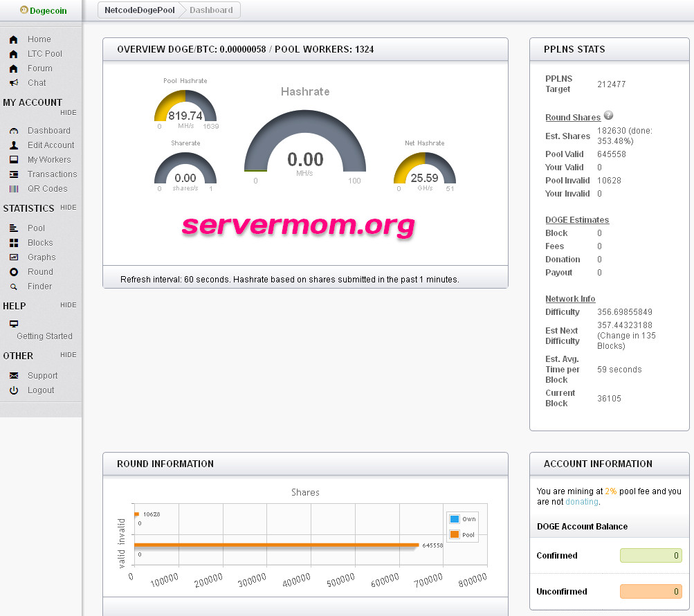The width and height of the screenshot is (694, 616).
Task: Click the Blocks grid icon
Action: [14, 243]
